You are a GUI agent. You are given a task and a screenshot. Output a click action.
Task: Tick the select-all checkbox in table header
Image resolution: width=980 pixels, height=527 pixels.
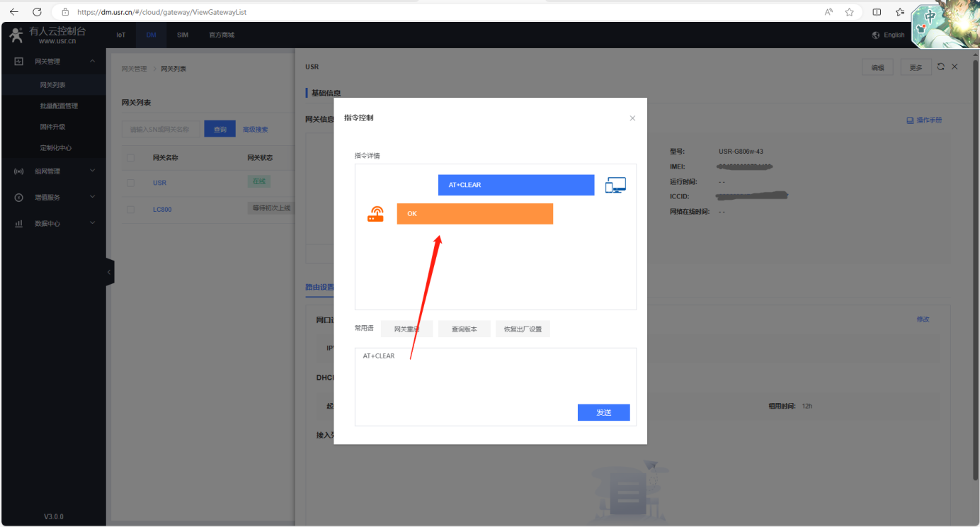(130, 158)
